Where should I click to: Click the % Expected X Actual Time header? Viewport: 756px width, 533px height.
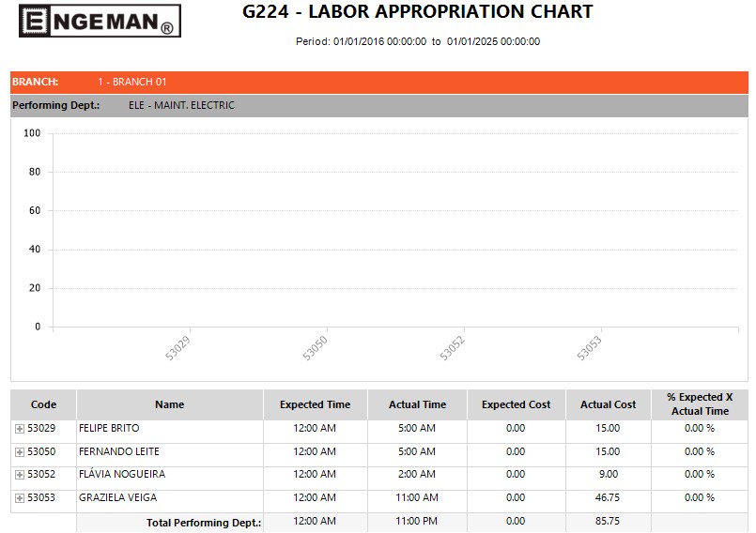[700, 405]
